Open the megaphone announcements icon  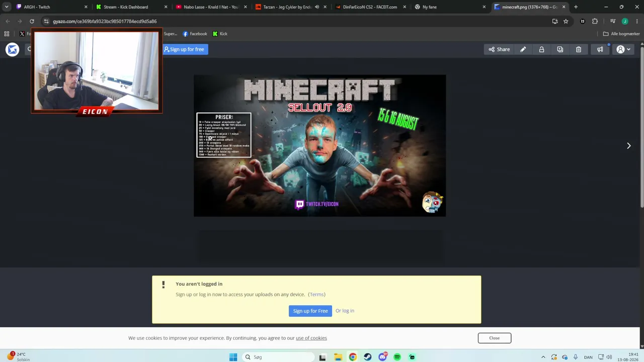coord(600,49)
